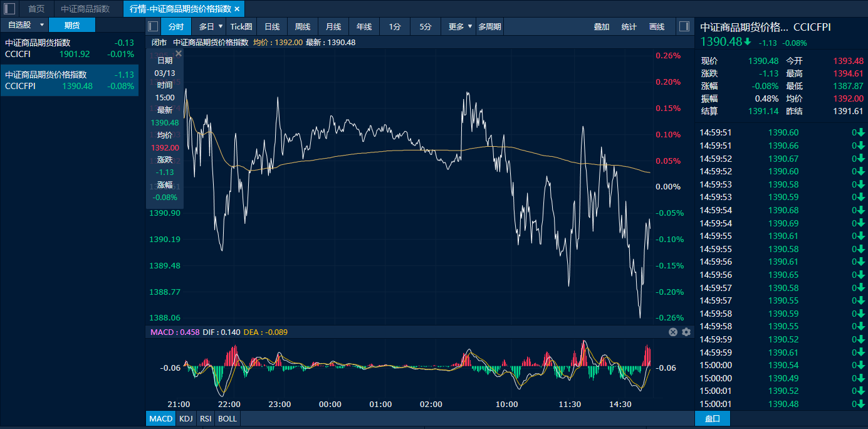The image size is (868, 429).
Task: Switch to the 中证商品指数 tab
Action: [x=85, y=9]
